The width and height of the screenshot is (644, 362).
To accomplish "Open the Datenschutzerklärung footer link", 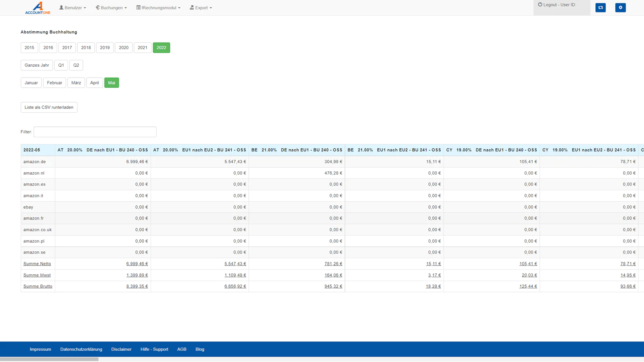I will 81,349.
